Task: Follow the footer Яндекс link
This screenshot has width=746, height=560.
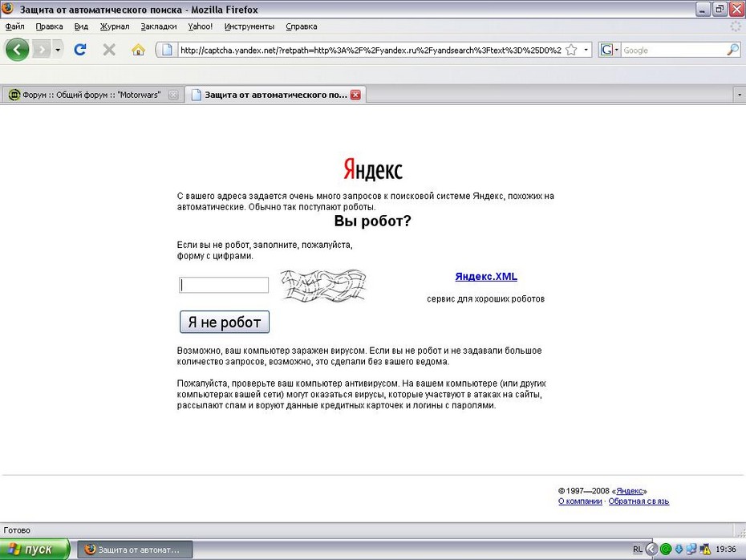Action: pyautogui.click(x=629, y=491)
